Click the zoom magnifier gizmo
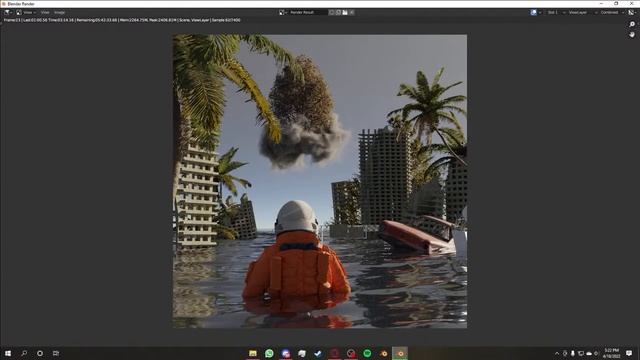Viewport: 640px width, 360px height. tap(632, 24)
